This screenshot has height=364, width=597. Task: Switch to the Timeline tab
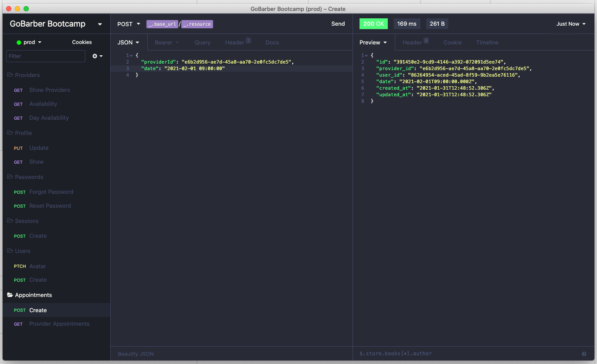(487, 42)
